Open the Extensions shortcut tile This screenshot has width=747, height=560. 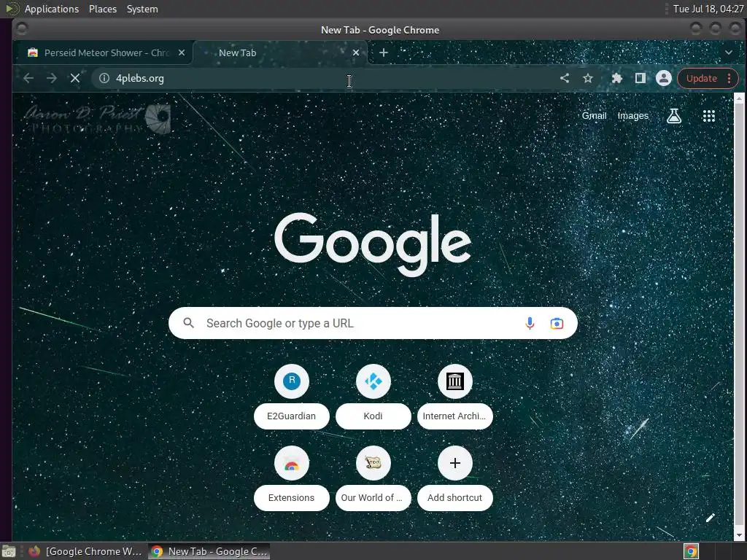292,478
